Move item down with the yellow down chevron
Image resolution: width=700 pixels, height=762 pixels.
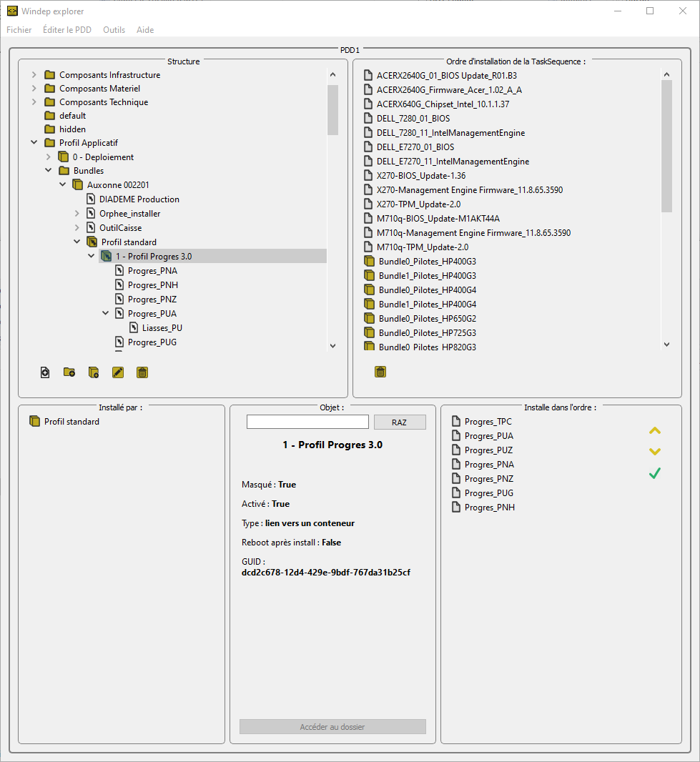(655, 452)
